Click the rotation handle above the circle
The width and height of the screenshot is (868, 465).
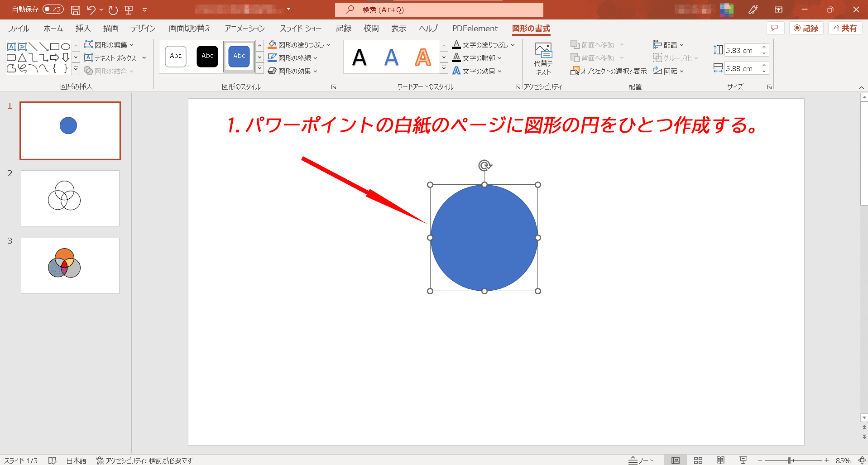[484, 165]
